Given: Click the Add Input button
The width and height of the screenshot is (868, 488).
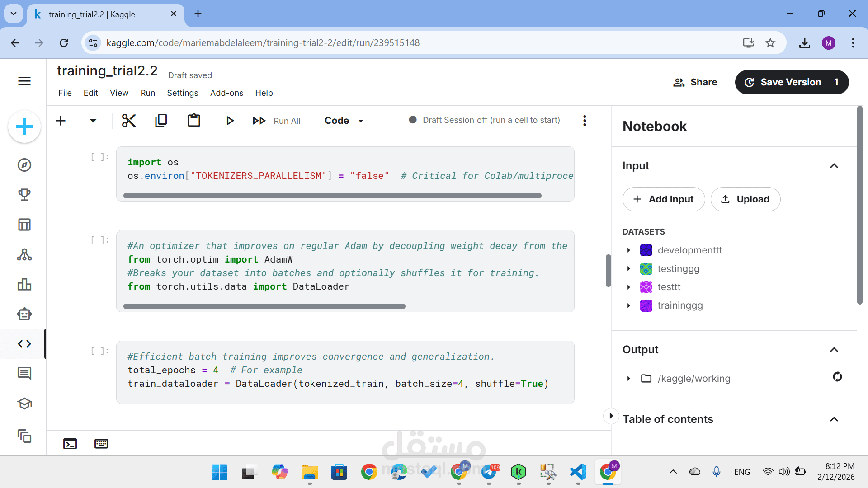Looking at the screenshot, I should coord(664,199).
